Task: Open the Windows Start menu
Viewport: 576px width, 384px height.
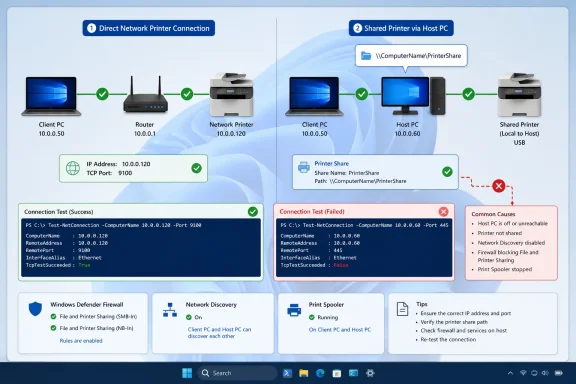Action: [x=187, y=373]
